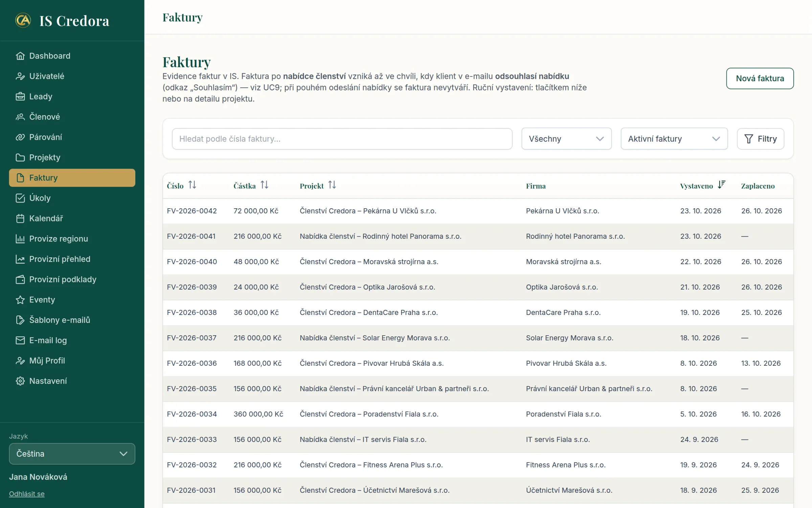Click the Nastavení gear icon

20,381
